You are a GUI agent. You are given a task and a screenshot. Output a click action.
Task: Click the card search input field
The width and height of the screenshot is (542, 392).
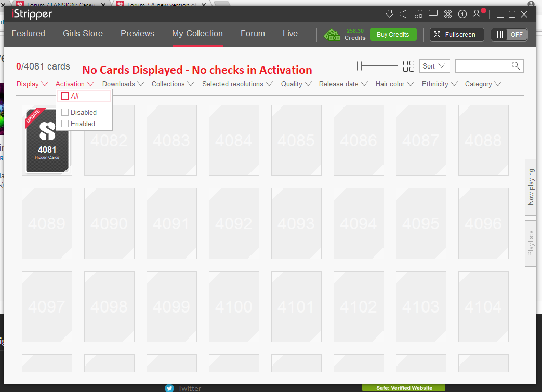(489, 66)
